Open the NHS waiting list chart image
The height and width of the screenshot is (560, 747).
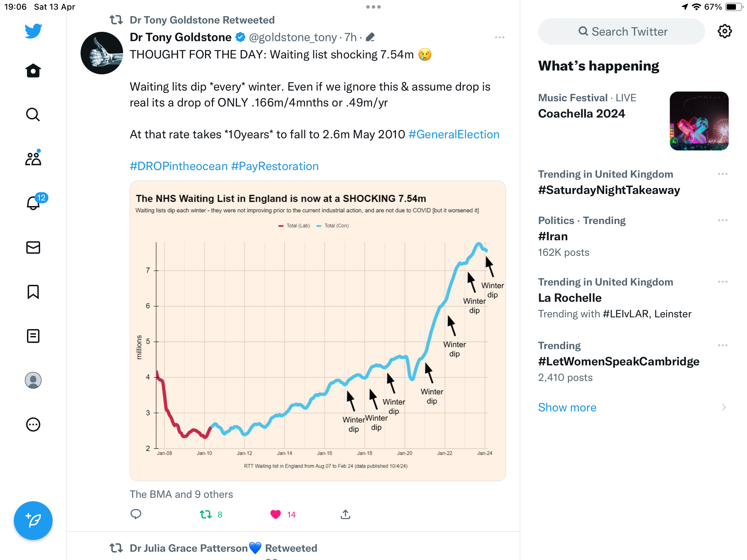coord(317,330)
